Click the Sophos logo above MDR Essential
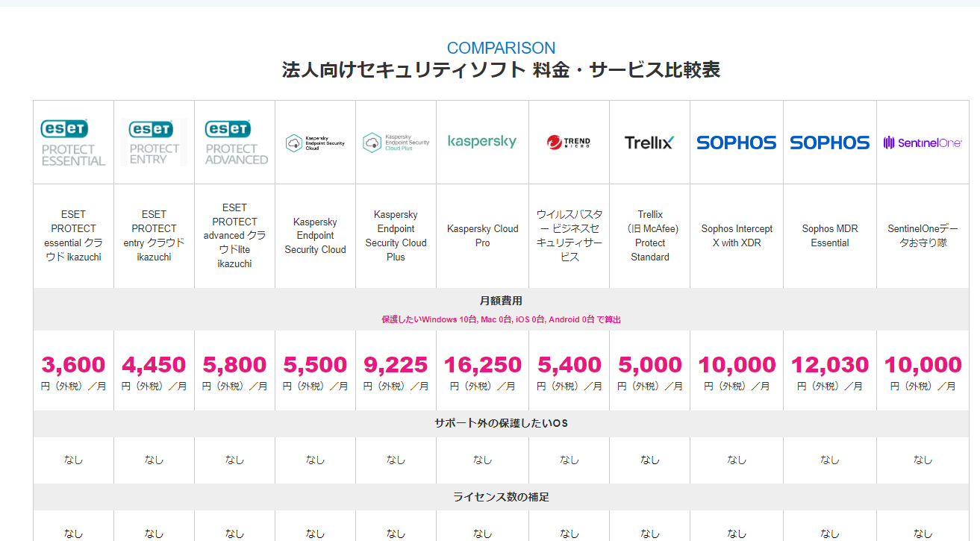The height and width of the screenshot is (541, 980). click(830, 143)
